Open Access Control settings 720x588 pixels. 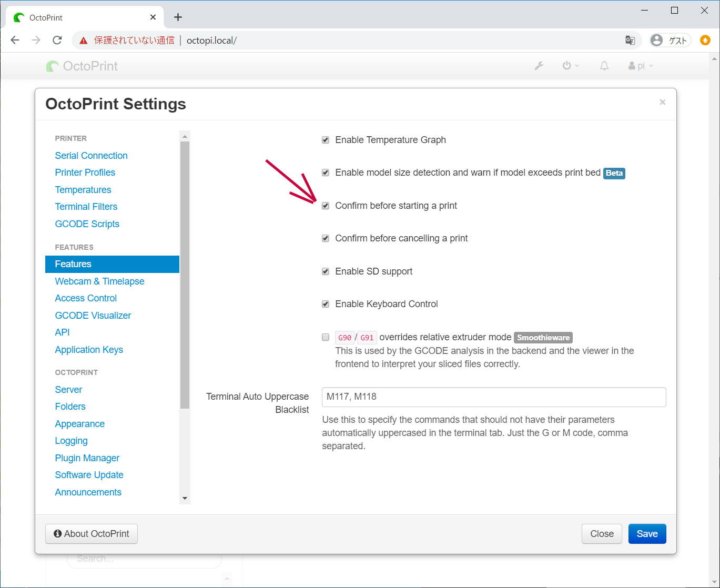click(86, 298)
